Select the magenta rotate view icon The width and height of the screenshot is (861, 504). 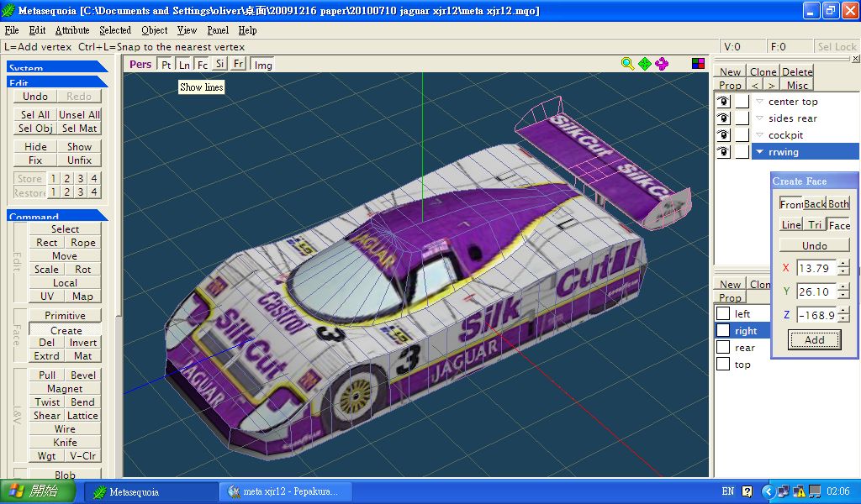(x=662, y=64)
